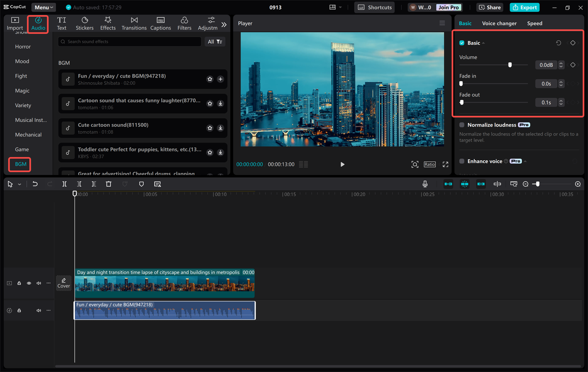Viewport: 588px width, 372px height.
Task: Click the Export button
Action: [x=524, y=7]
